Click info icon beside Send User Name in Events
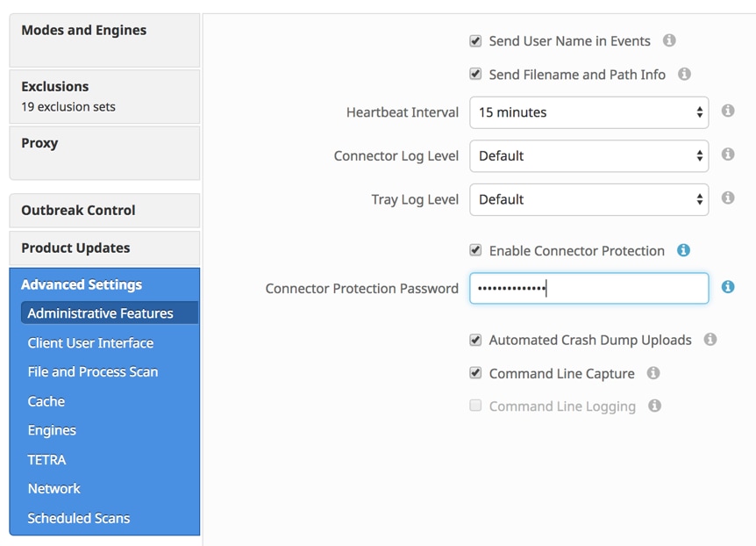Viewport: 756px width, 546px height. pyautogui.click(x=669, y=40)
